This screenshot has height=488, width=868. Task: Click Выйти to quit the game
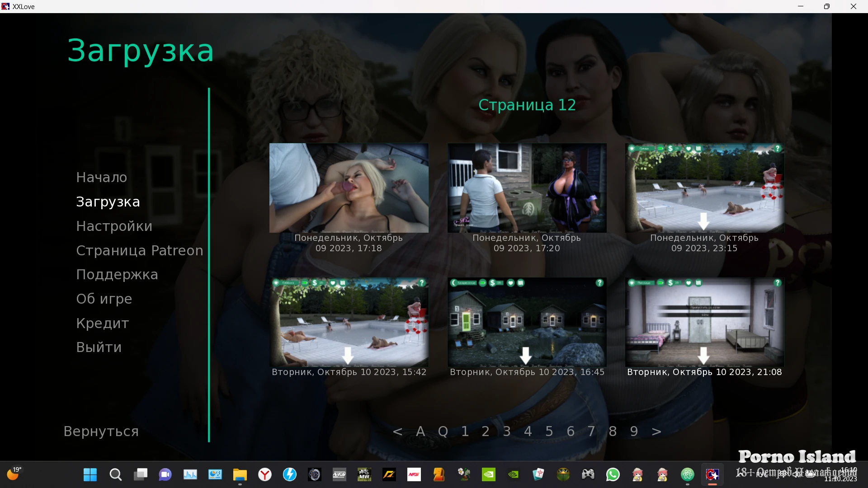pyautogui.click(x=99, y=347)
